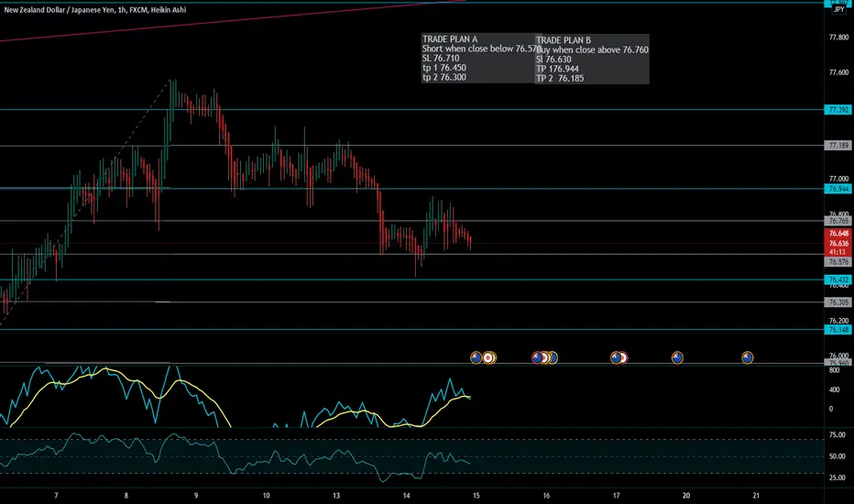Click date 14 on the time axis
The image size is (854, 504).
click(406, 495)
